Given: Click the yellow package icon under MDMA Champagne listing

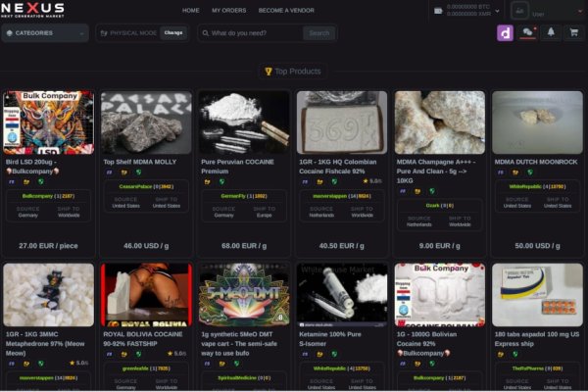Looking at the screenshot, I should click(x=417, y=191).
